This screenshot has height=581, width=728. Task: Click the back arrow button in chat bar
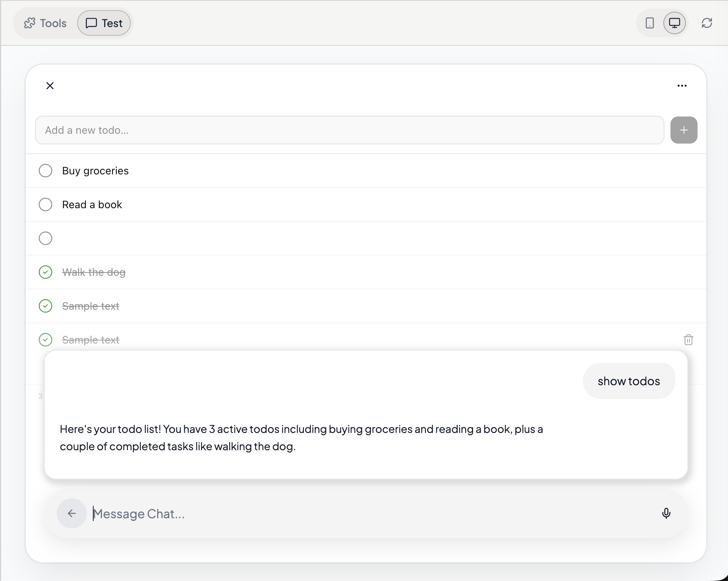click(x=72, y=513)
